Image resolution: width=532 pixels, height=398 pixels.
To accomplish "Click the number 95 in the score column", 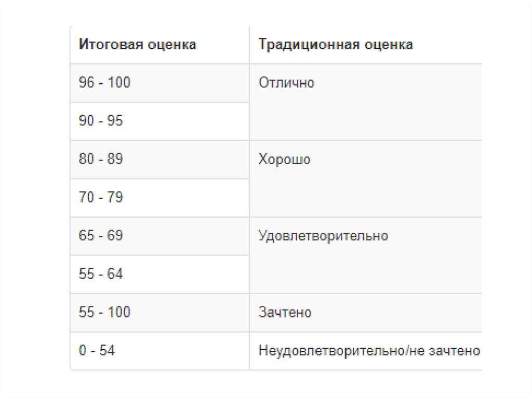I will tap(115, 121).
